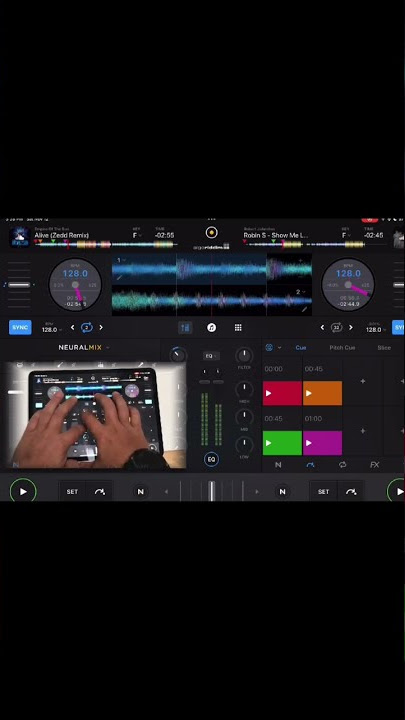Trigger the green cue pad
The width and height of the screenshot is (405, 720).
pos(282,443)
